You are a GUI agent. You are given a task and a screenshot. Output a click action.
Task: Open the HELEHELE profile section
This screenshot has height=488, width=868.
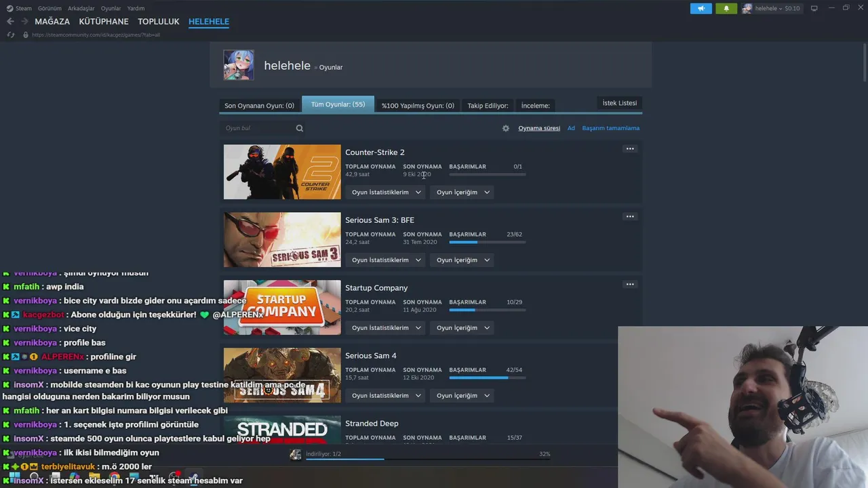coord(209,22)
